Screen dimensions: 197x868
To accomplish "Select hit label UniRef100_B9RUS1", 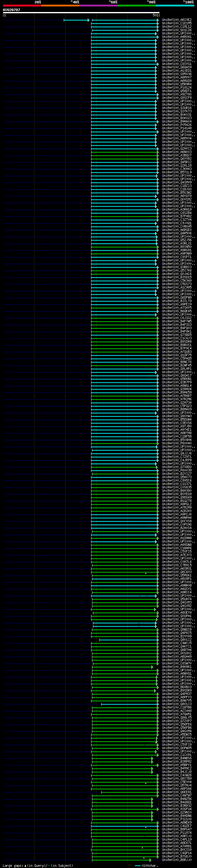I will tap(177, 345).
